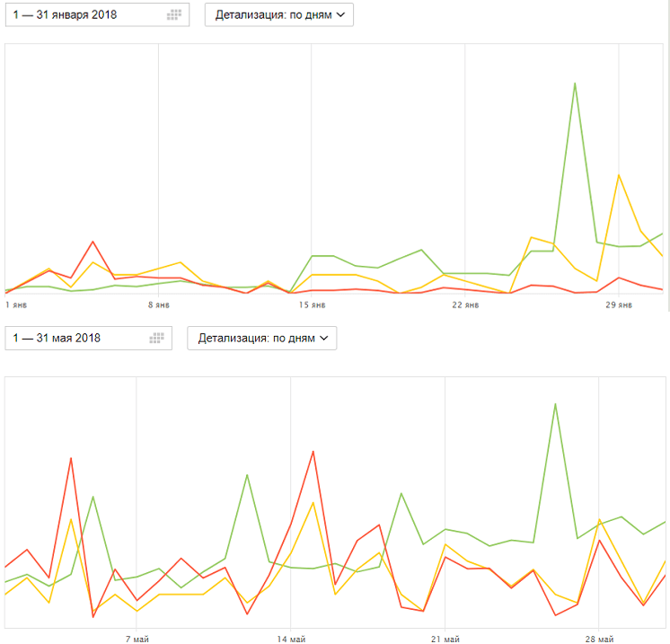Click the tallest yellow peak in the January chart
Screen dimensions: 670x644
click(619, 175)
